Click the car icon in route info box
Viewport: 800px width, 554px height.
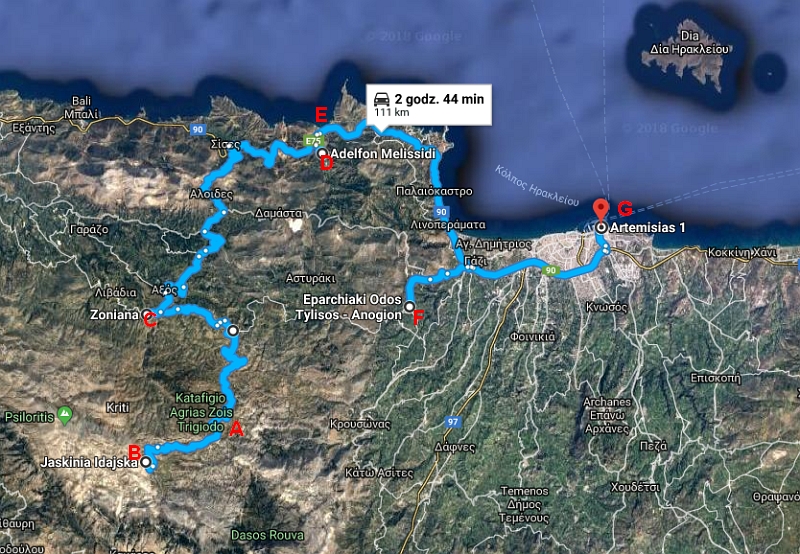tap(382, 99)
